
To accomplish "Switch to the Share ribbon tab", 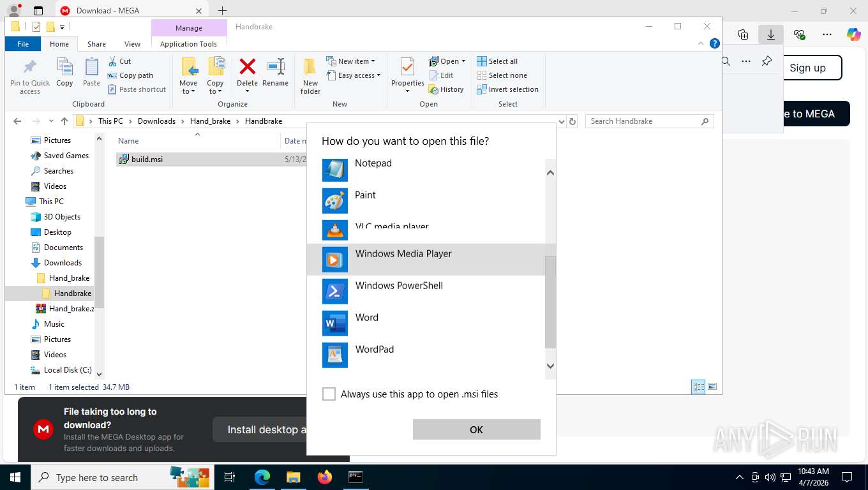I will point(97,44).
